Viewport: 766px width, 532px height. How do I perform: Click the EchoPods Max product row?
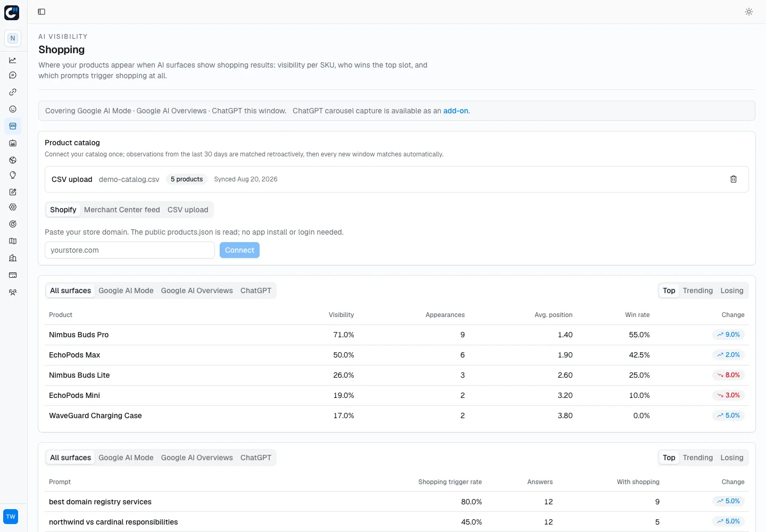click(397, 355)
